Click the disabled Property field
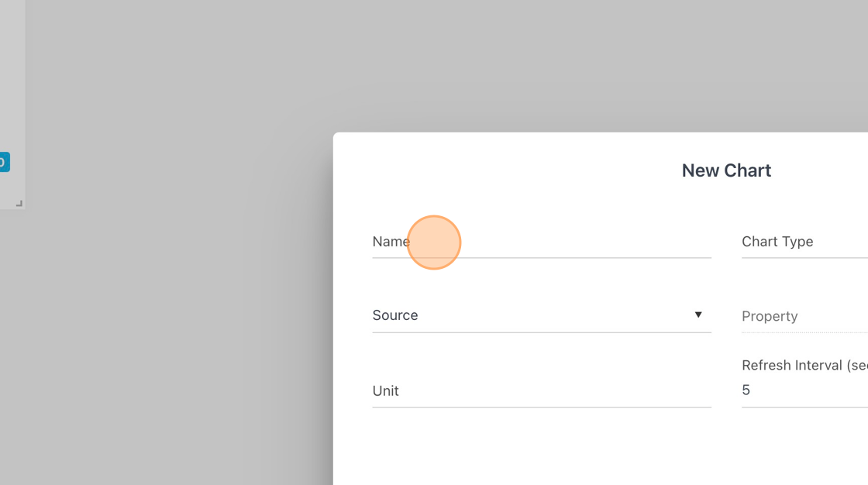Screen dimensions: 868x485 tap(805, 316)
